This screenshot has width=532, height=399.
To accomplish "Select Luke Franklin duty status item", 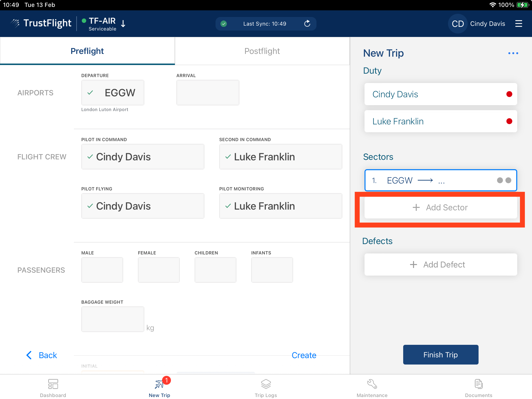I will (x=441, y=121).
